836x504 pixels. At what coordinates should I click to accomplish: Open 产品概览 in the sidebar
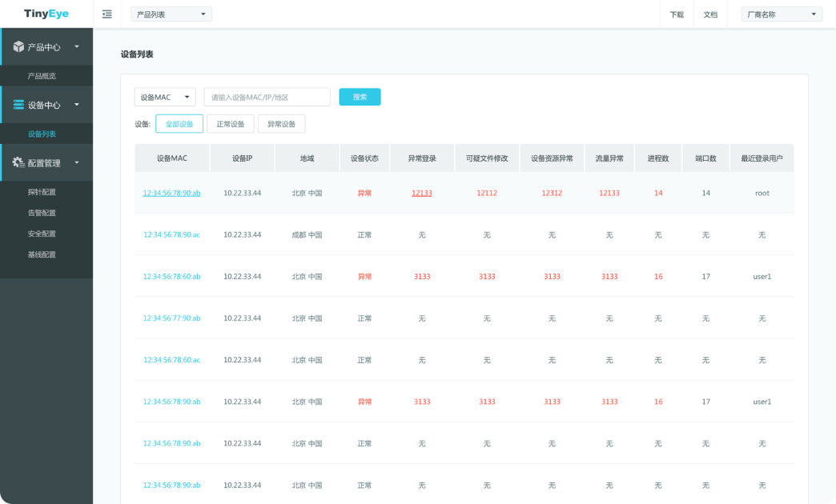point(42,76)
